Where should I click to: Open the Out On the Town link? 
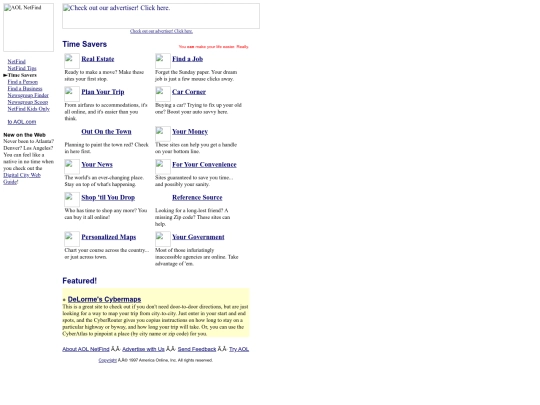pos(106,132)
